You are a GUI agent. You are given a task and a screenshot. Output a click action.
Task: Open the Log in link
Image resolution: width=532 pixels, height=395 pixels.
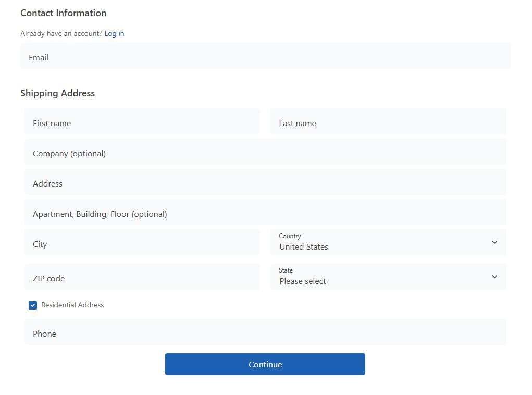coord(114,33)
